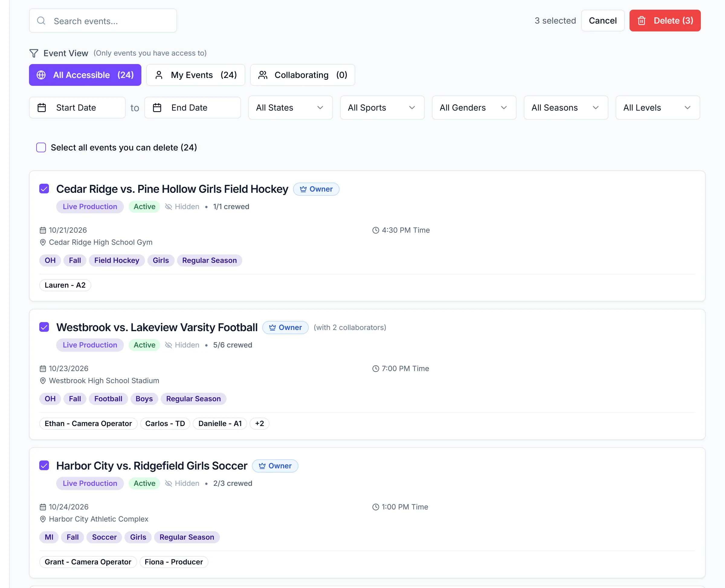Expand the All Genders dropdown

(474, 108)
